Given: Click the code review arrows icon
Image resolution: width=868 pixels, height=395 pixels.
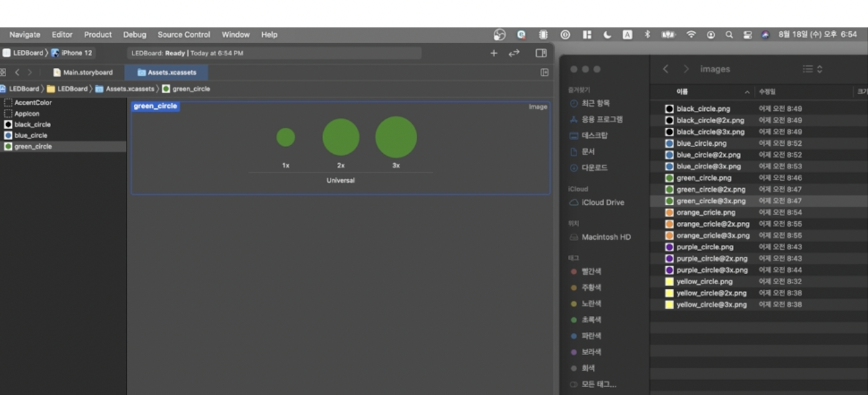Looking at the screenshot, I should pos(514,53).
